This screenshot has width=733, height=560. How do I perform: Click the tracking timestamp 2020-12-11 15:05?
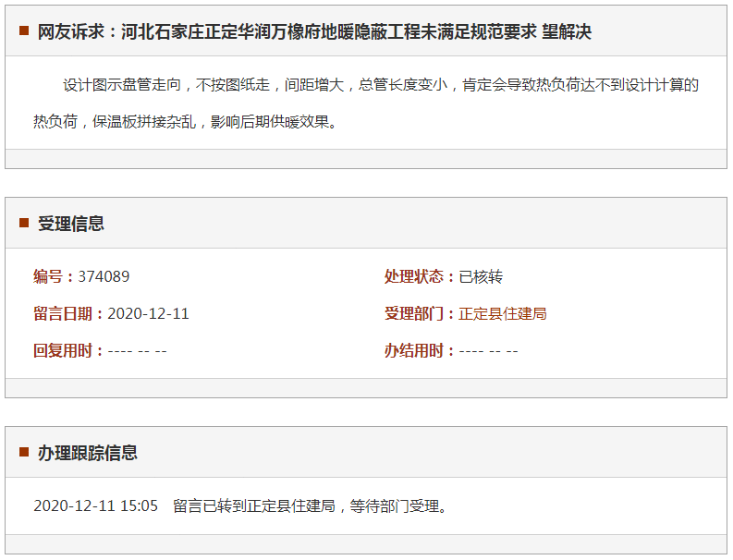(x=95, y=505)
